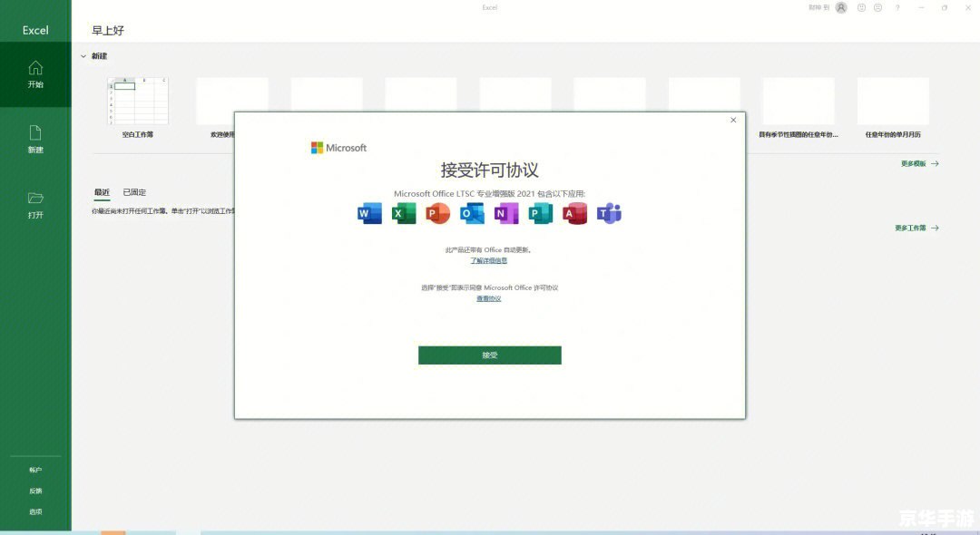
Task: Select the 空白工作簿 blank workbook thumbnail
Action: tap(138, 102)
